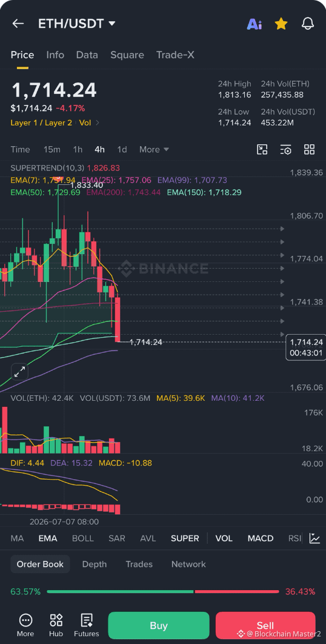Select the 4h chart interval

click(x=99, y=150)
